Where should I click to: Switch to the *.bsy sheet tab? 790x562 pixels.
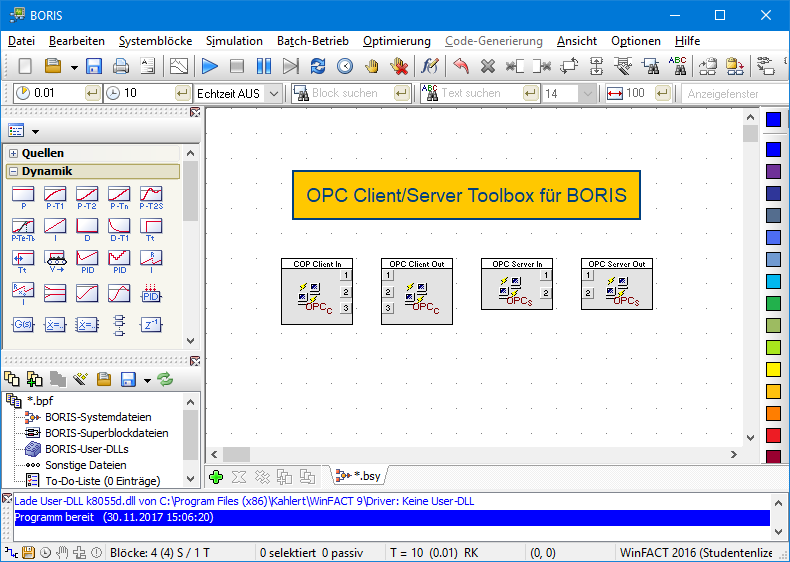359,475
